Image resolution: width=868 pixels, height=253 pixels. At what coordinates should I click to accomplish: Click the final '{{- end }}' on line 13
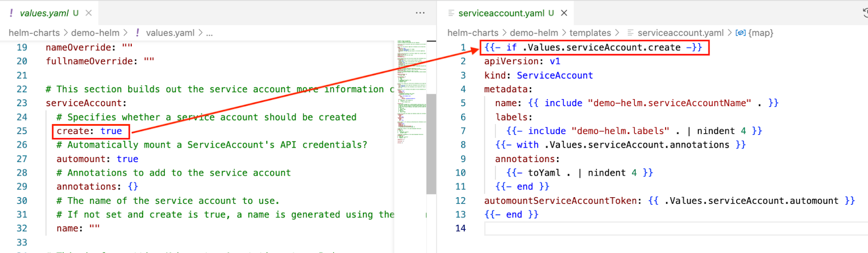512,215
